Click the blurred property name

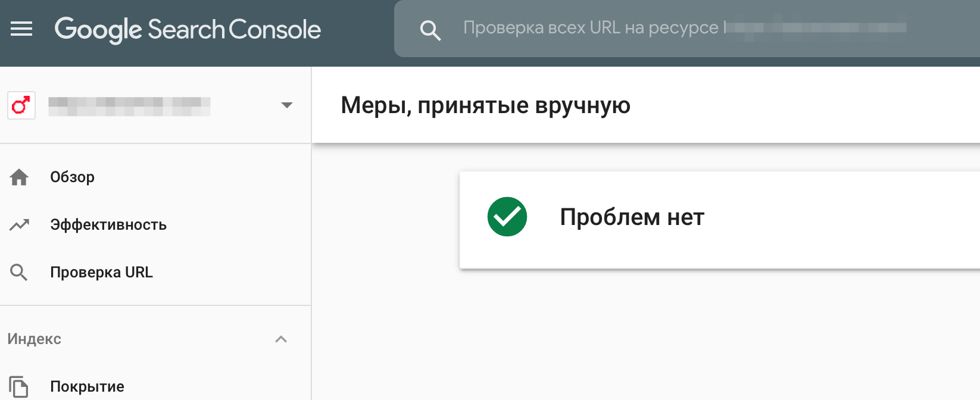pyautogui.click(x=129, y=106)
